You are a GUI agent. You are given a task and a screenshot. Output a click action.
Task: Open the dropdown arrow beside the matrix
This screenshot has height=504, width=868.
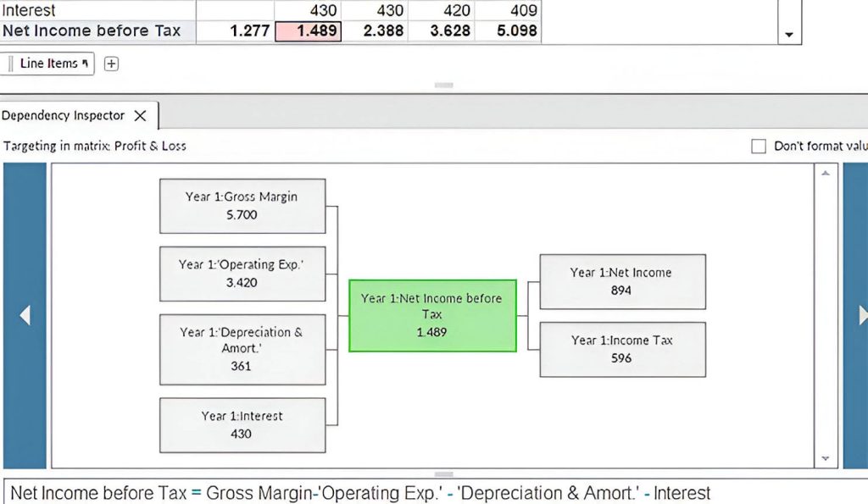(x=789, y=35)
